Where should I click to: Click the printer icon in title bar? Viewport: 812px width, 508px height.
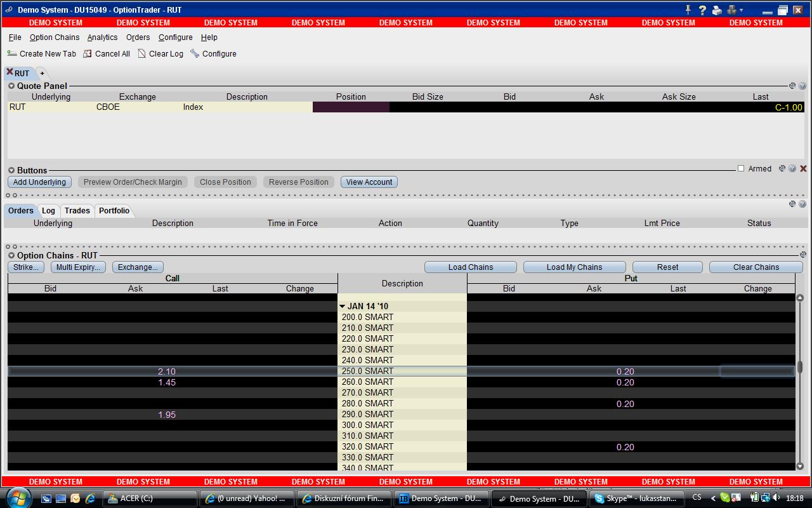(x=717, y=10)
